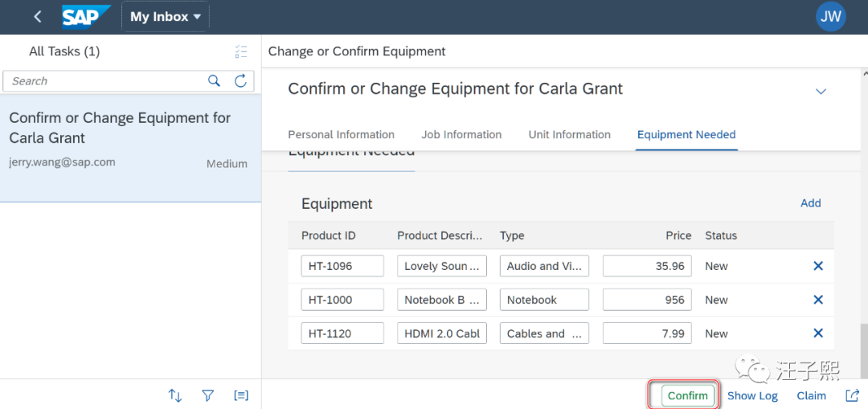This screenshot has height=409, width=868.
Task: Delete the HT-1096 equipment row
Action: click(818, 266)
